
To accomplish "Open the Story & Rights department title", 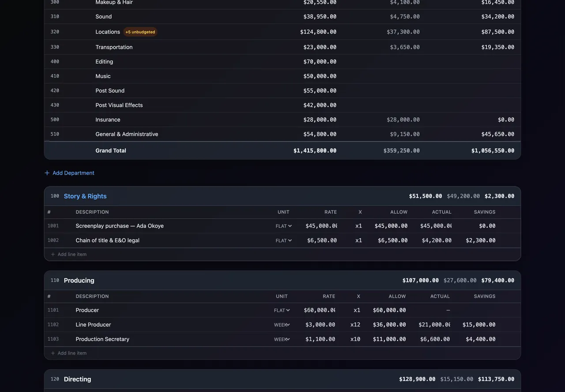I will pyautogui.click(x=85, y=196).
